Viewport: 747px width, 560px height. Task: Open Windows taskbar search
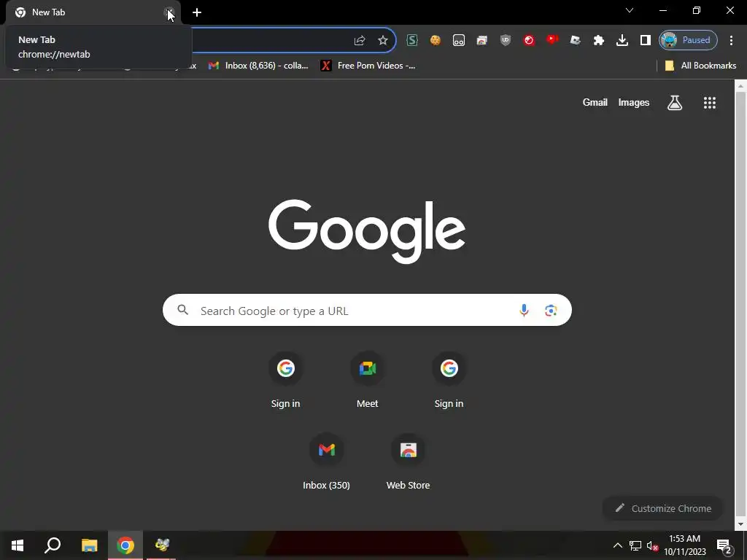click(x=53, y=545)
